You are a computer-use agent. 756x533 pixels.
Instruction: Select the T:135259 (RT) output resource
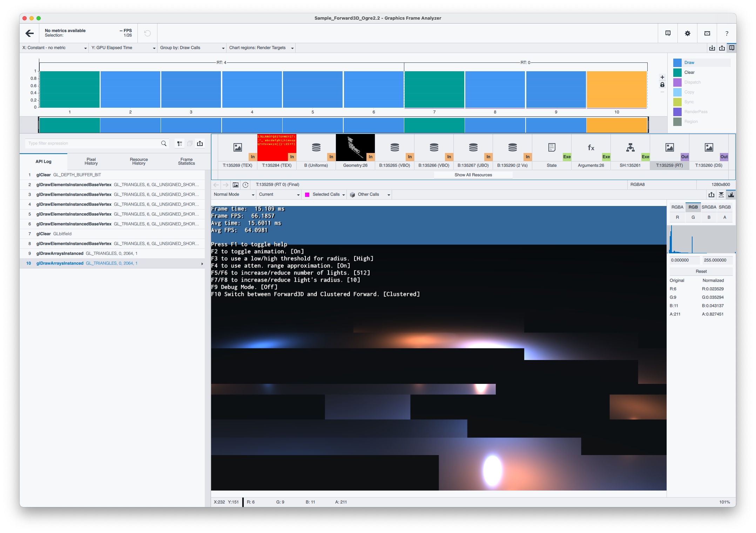coord(669,152)
